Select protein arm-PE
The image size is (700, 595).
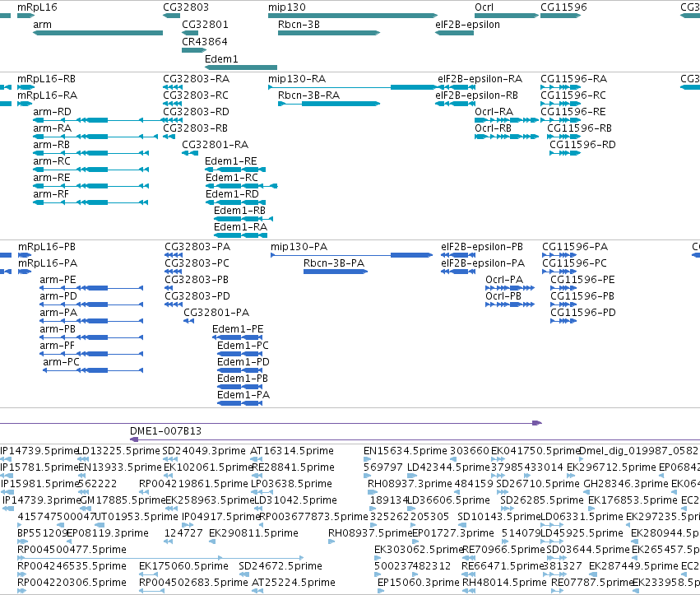(91, 288)
